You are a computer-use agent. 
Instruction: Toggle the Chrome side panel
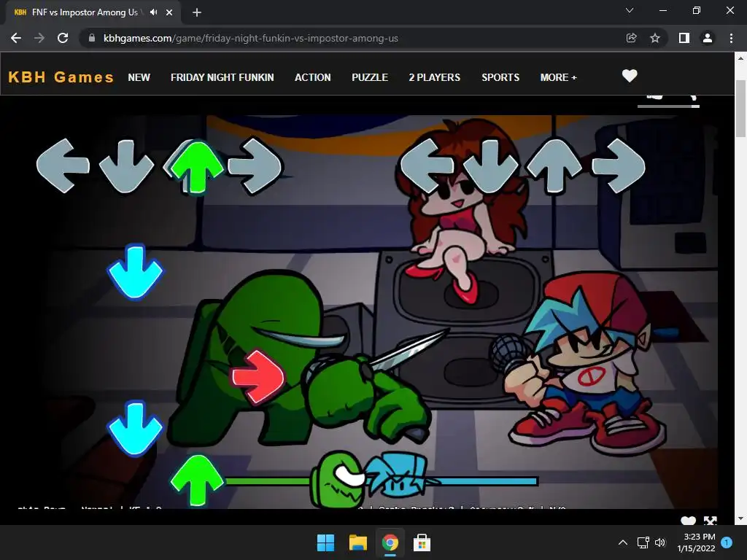[x=684, y=38]
